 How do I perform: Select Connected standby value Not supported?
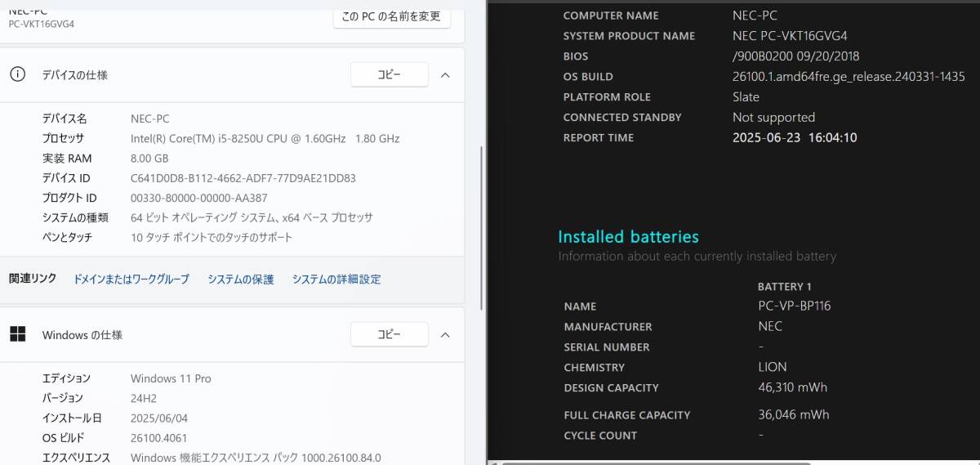773,118
